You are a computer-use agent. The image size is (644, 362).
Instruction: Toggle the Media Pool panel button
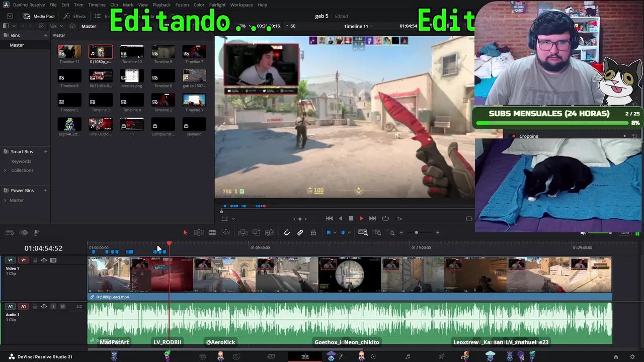(x=39, y=16)
